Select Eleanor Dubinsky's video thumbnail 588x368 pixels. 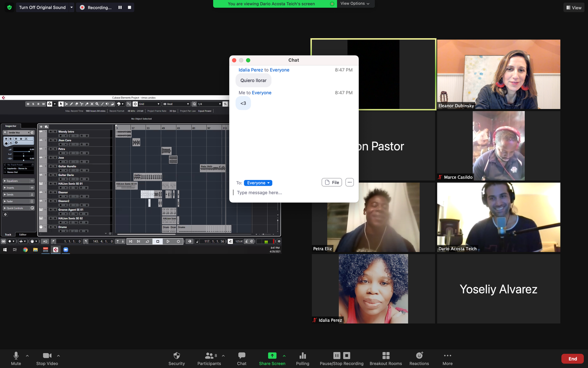[x=498, y=74]
